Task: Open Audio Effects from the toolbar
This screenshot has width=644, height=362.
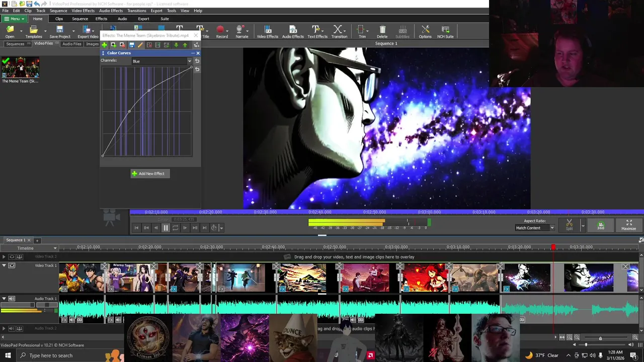Action: click(x=293, y=32)
